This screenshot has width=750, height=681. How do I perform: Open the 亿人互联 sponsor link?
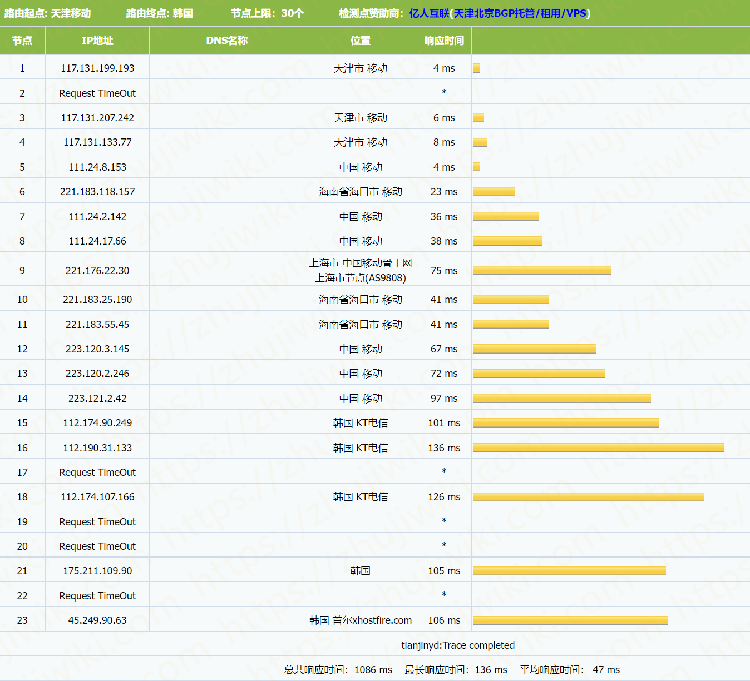tap(428, 14)
